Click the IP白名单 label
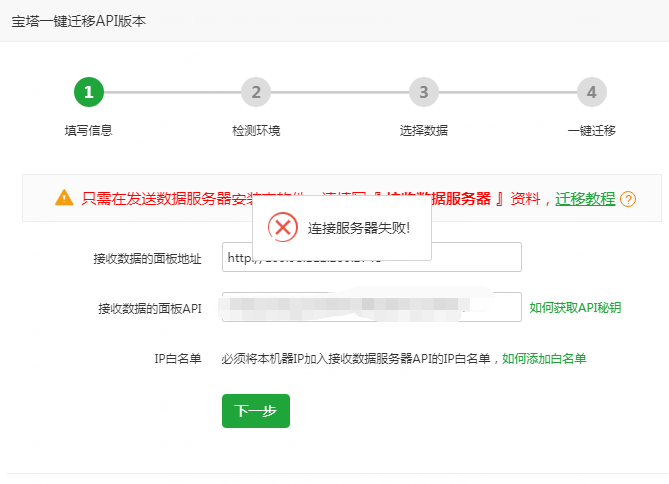Image resolution: width=669 pixels, height=484 pixels. (177, 359)
